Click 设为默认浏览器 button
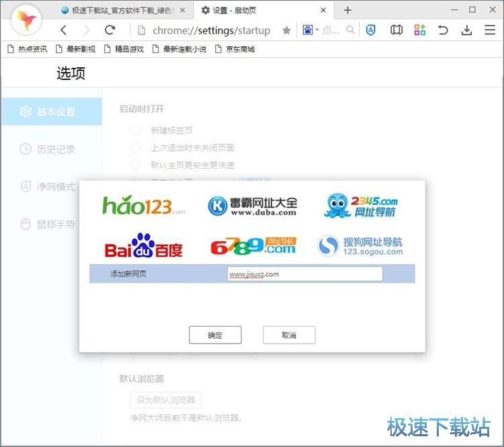The width and height of the screenshot is (504, 447). [x=166, y=400]
